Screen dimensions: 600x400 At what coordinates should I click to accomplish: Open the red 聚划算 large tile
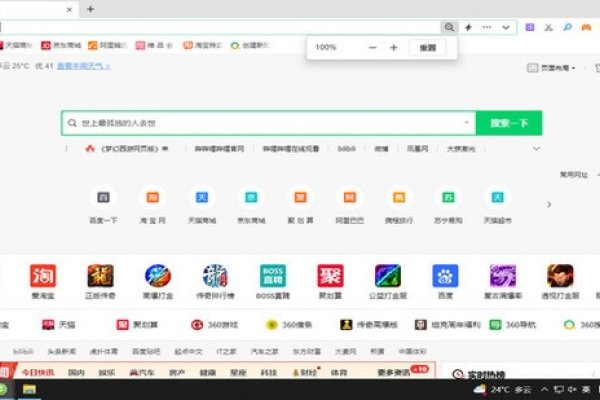coord(330,276)
